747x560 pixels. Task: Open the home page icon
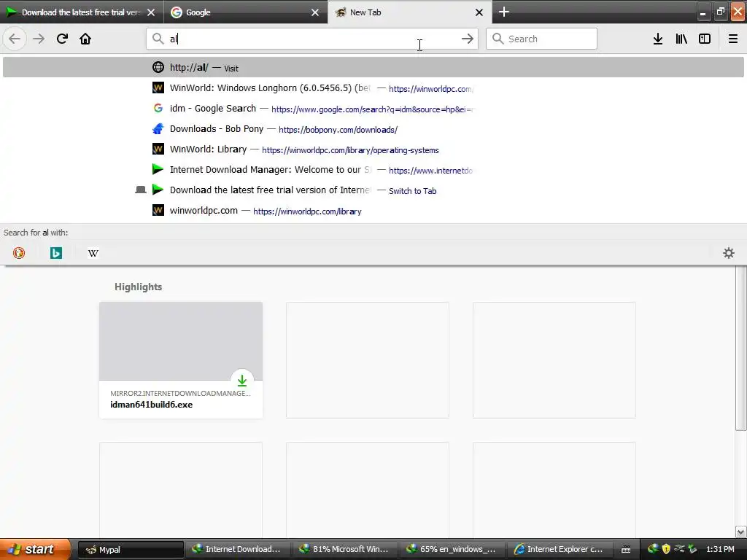(x=85, y=39)
